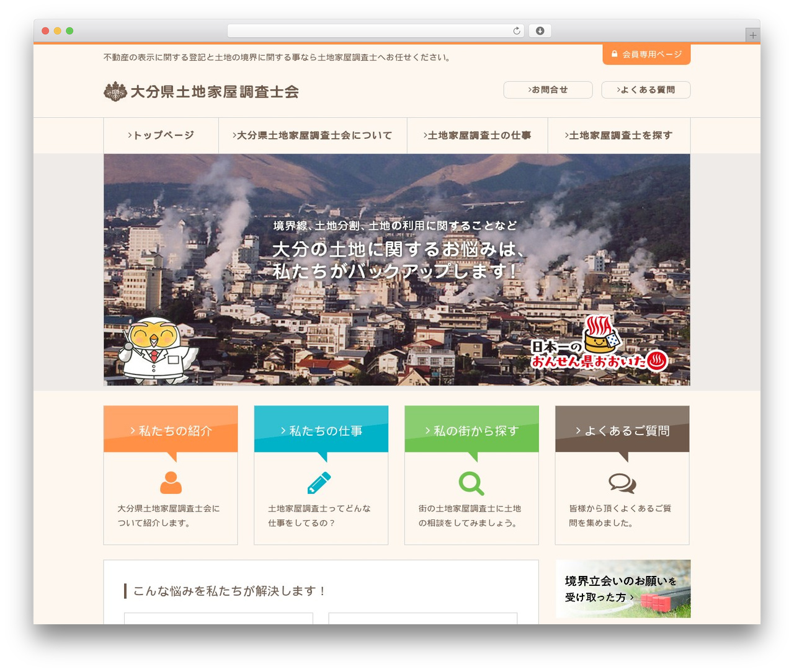Click the よくある質問 header button
Viewport: 794px width, 672px height.
pyautogui.click(x=646, y=90)
